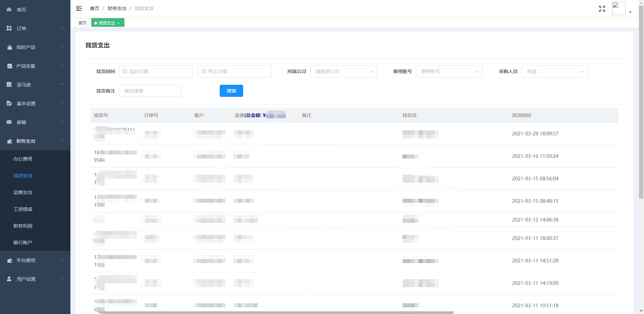The height and width of the screenshot is (314, 644).
Task: Open the 所属公司 company dropdown
Action: click(x=343, y=71)
